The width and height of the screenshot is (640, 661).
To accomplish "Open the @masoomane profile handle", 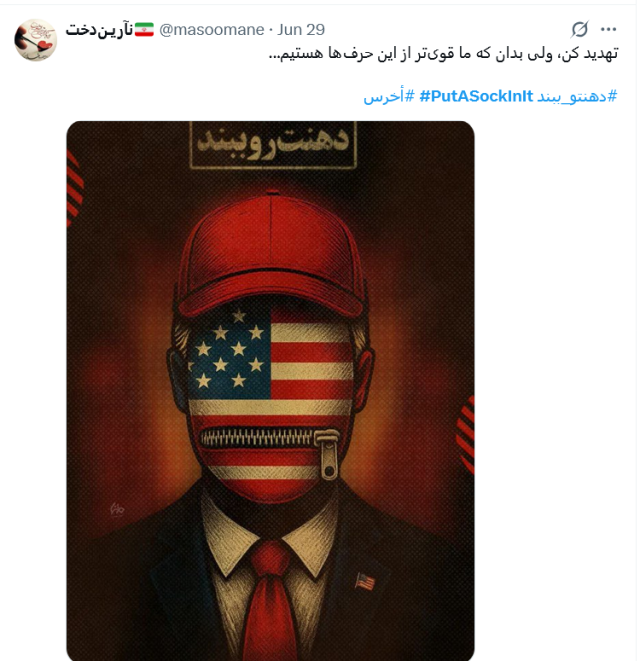I will pyautogui.click(x=212, y=30).
